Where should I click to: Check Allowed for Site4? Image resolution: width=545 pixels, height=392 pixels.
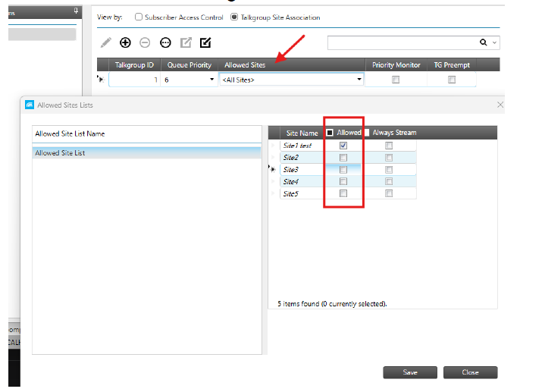(x=343, y=181)
